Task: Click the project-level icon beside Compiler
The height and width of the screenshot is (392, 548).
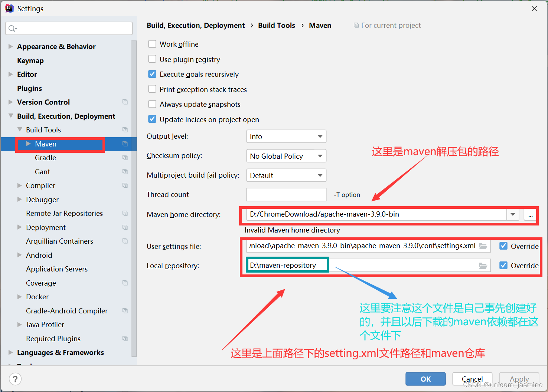Action: point(125,185)
